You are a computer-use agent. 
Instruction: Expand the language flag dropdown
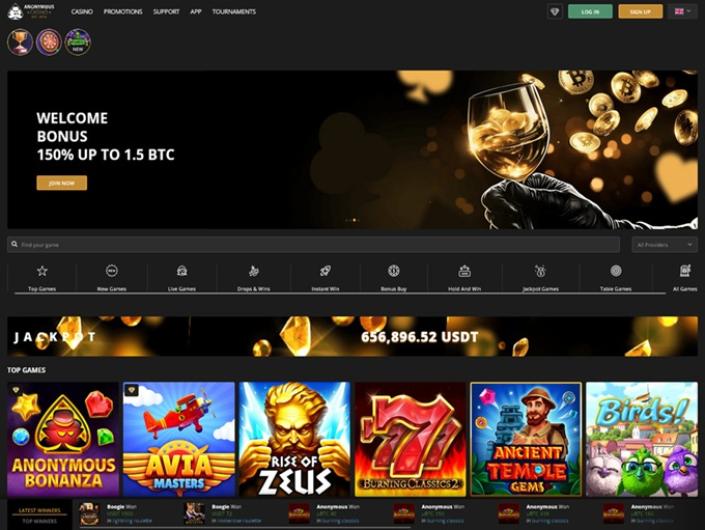tap(683, 12)
